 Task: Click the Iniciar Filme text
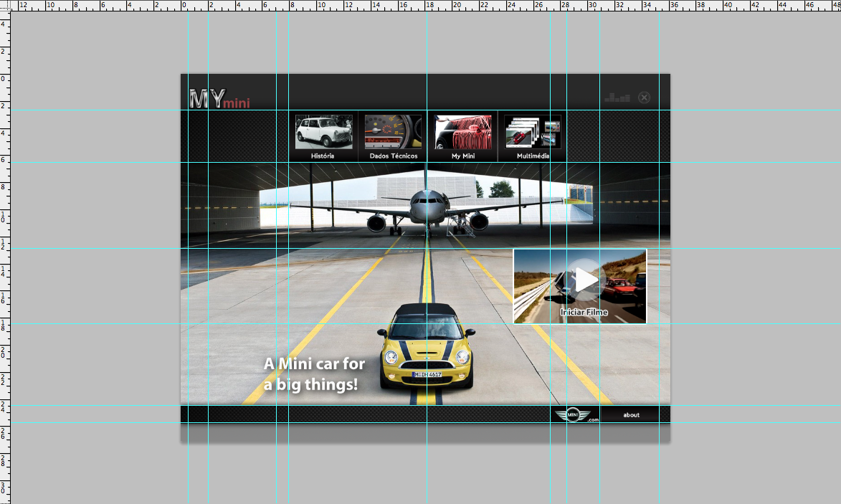(584, 312)
